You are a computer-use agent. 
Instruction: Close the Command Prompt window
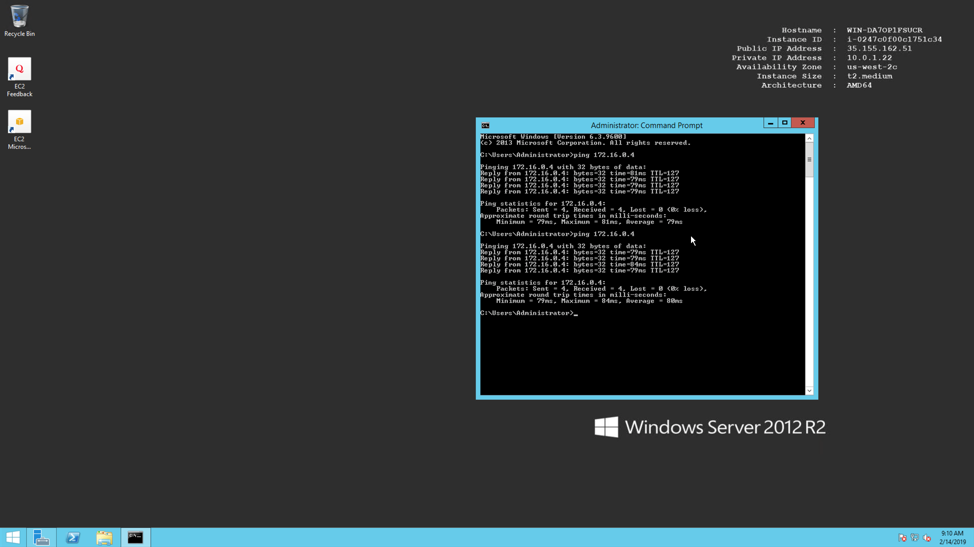click(803, 123)
